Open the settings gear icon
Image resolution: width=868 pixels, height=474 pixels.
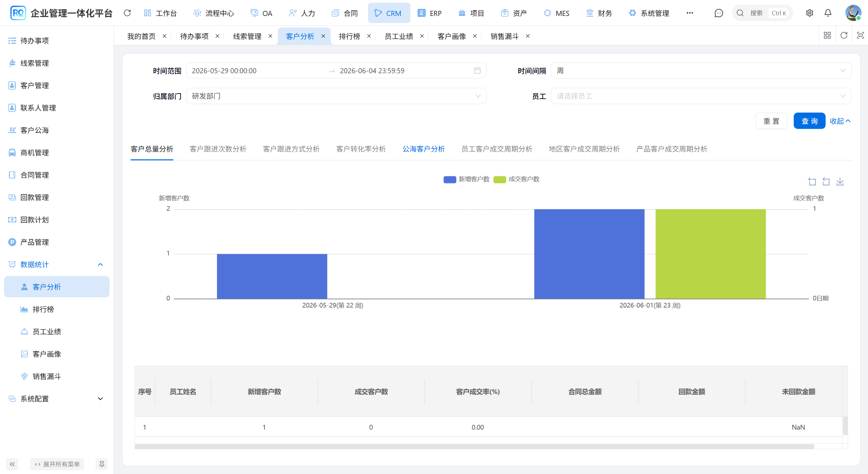(810, 13)
